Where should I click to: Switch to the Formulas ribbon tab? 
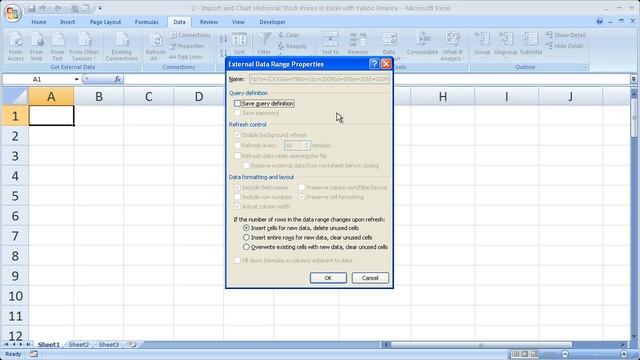coord(147,22)
